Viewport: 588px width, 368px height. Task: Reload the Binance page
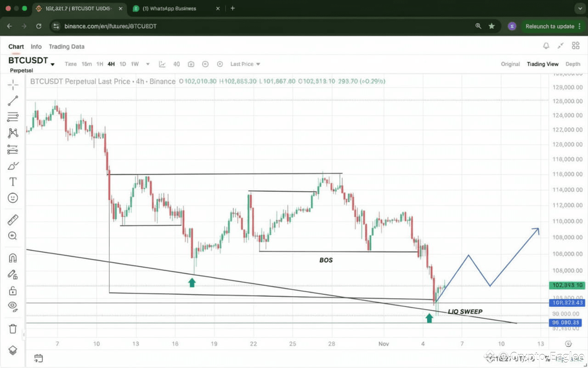tap(39, 26)
